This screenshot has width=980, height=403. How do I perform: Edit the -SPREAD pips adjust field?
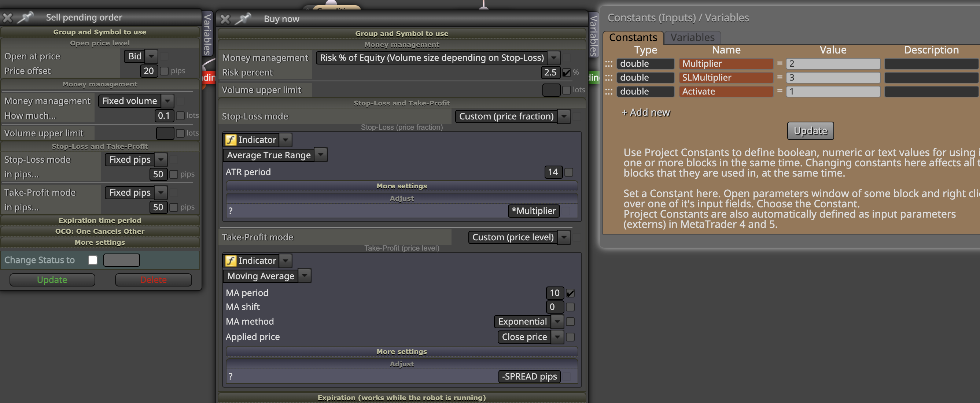529,377
